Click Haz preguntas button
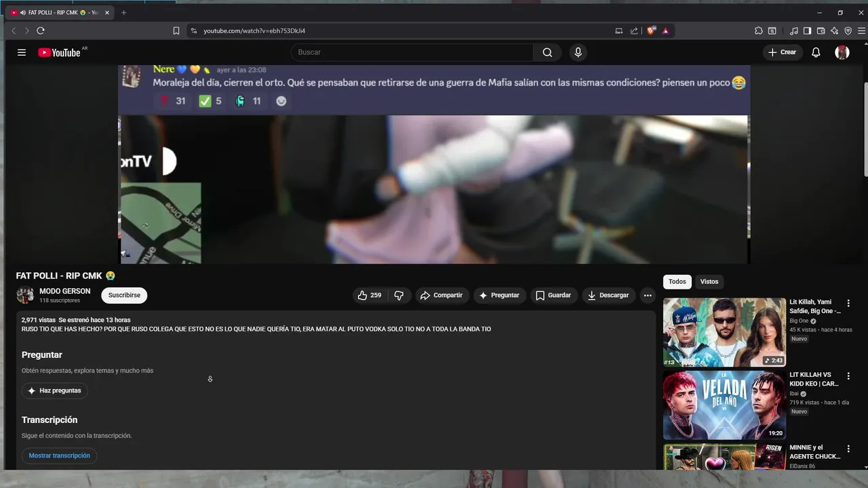Image resolution: width=868 pixels, height=488 pixels. [54, 391]
